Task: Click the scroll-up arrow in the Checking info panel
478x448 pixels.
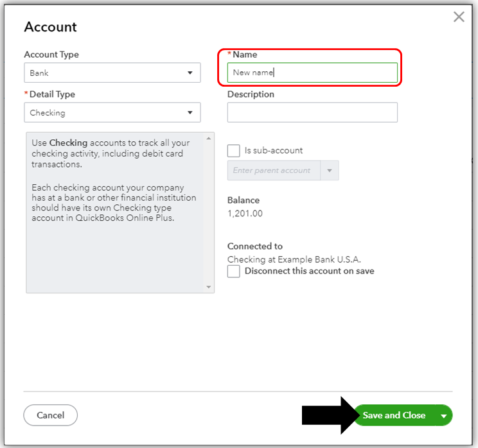Action: coord(208,138)
